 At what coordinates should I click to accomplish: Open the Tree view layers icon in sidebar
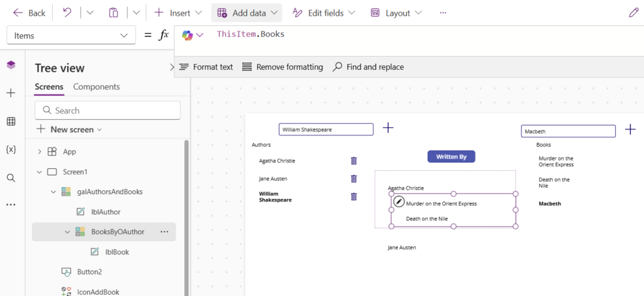click(x=11, y=65)
